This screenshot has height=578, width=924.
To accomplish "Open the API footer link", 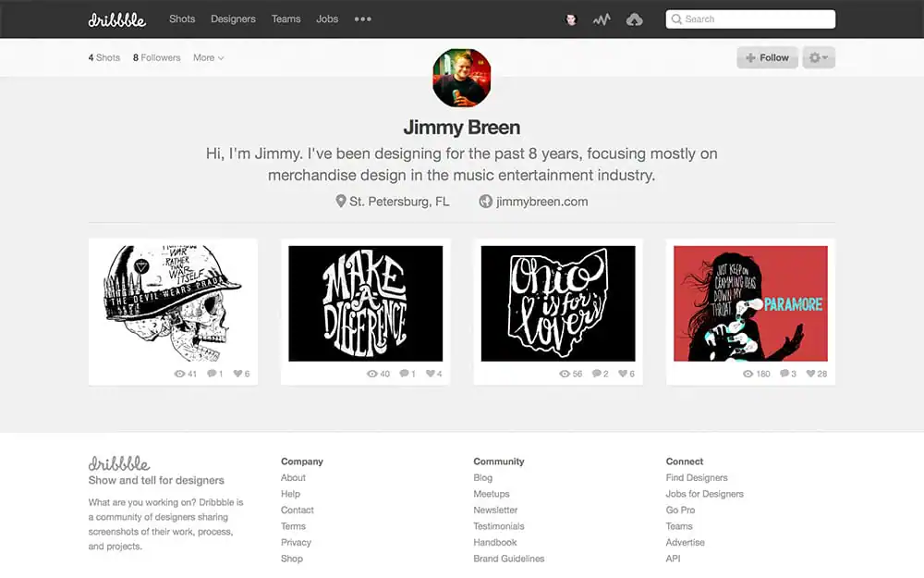I will pos(673,559).
